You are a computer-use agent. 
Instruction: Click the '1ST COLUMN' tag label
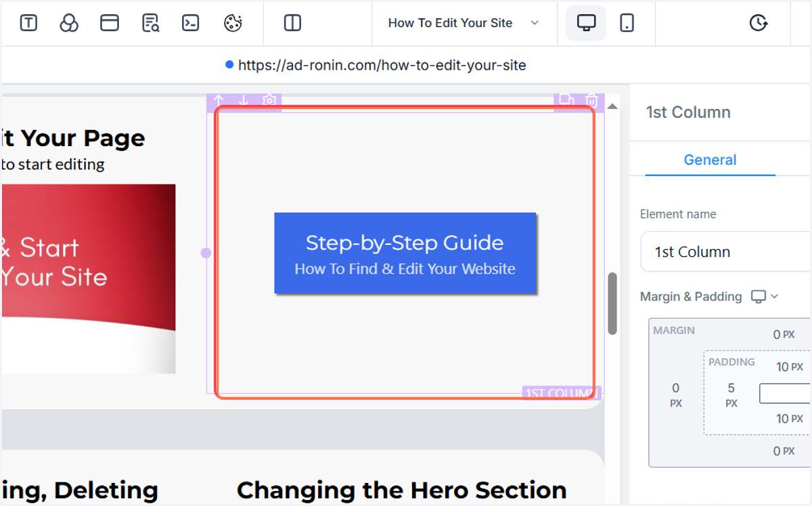tap(561, 392)
